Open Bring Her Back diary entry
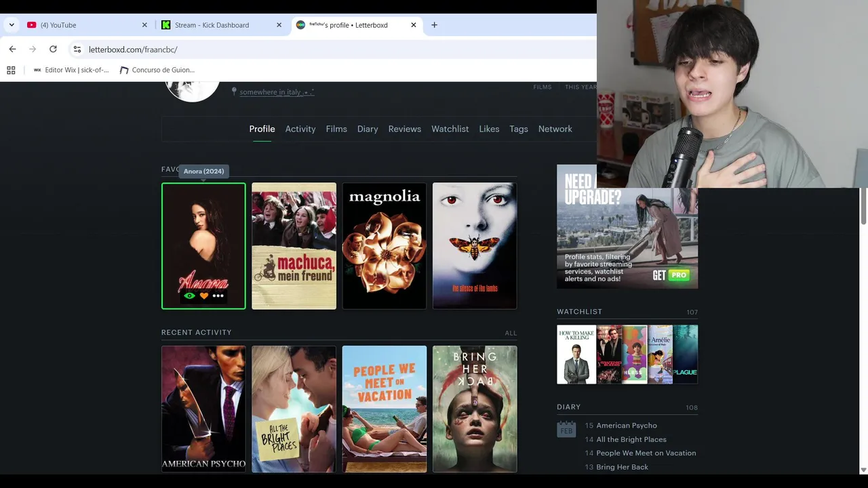Viewport: 868px width, 488px height. click(x=622, y=467)
